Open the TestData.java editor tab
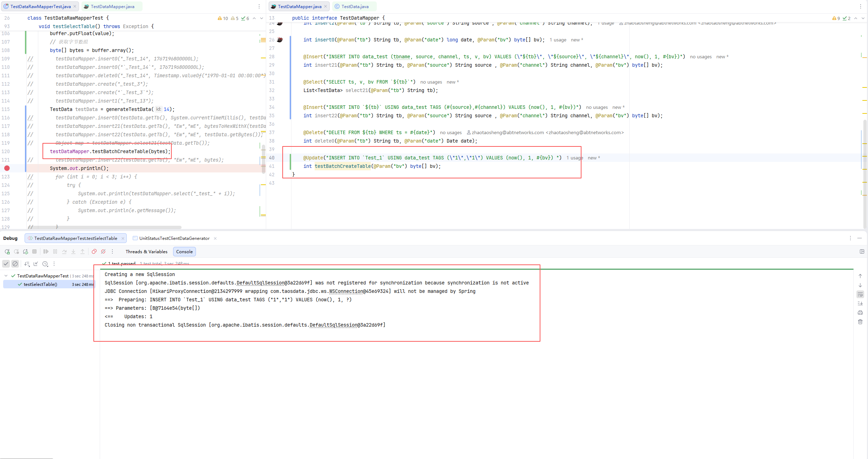Image resolution: width=868 pixels, height=459 pixels. click(x=355, y=6)
